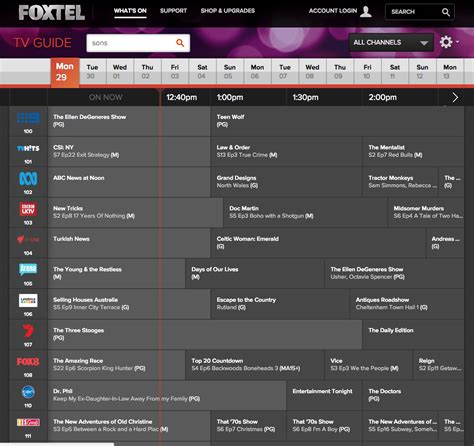Click the account login person icon
This screenshot has width=474, height=446.
point(366,11)
